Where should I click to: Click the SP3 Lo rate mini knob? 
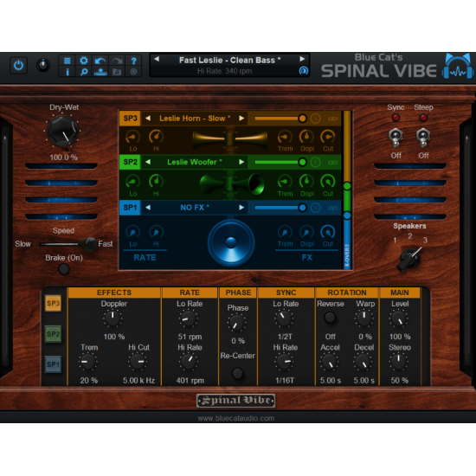pos(132,137)
